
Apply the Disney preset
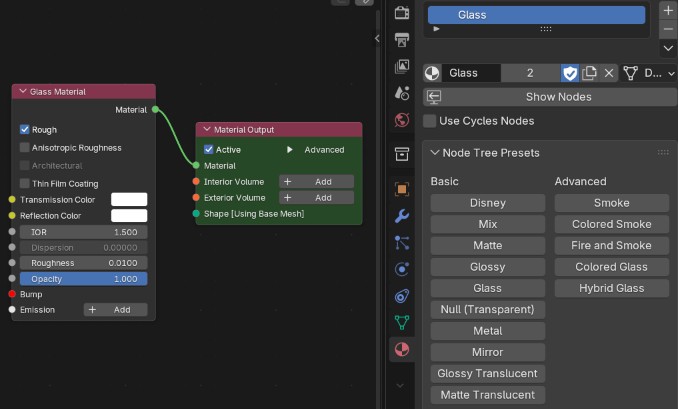coord(488,203)
